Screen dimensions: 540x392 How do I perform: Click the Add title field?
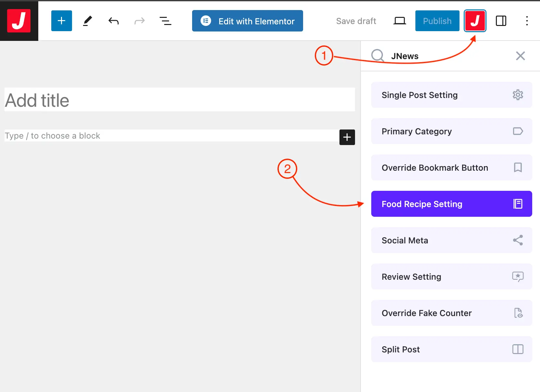coord(179,100)
